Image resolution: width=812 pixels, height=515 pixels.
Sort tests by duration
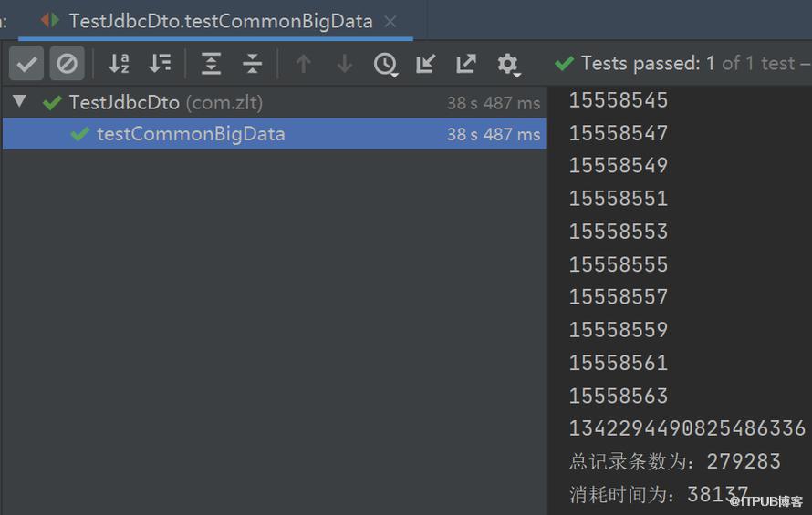pyautogui.click(x=160, y=64)
